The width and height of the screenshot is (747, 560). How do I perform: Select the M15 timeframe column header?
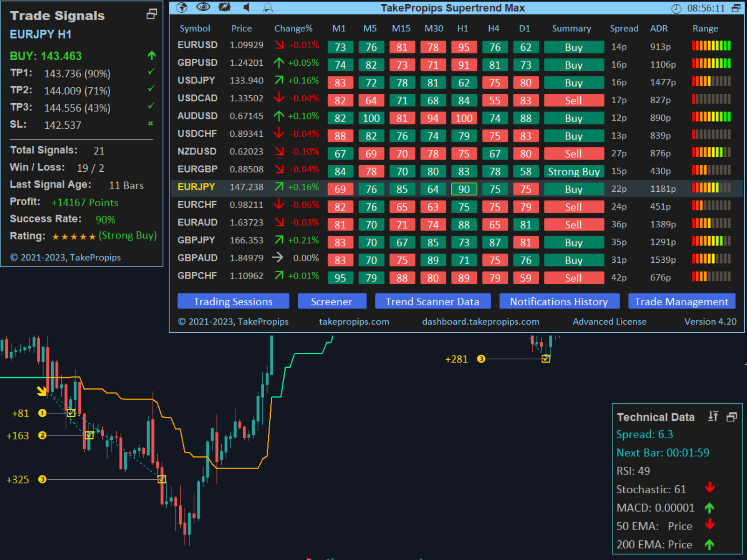pos(401,28)
